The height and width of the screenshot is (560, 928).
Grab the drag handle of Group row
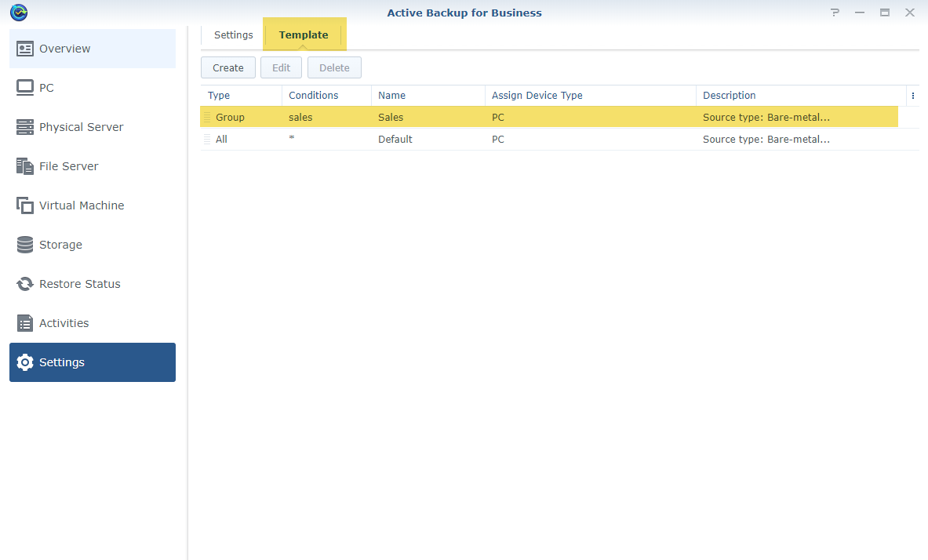click(206, 117)
